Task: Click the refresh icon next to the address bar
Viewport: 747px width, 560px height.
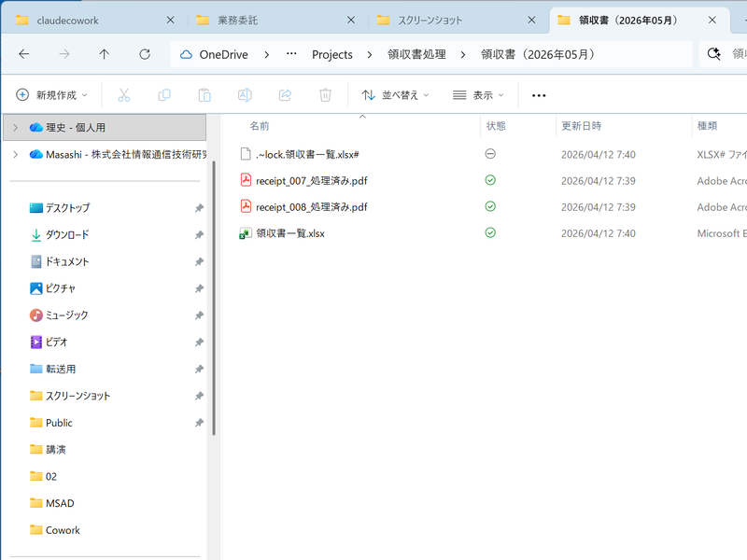Action: coord(144,54)
